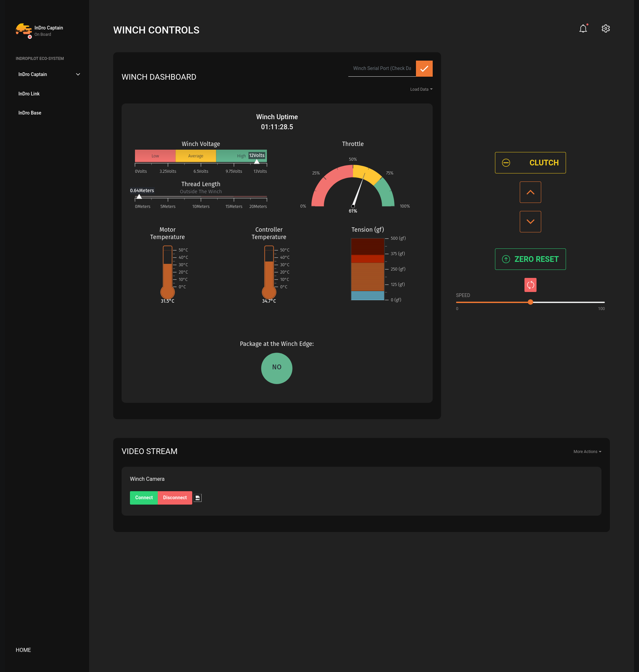
Task: Click the Winch Serial Port input field
Action: (382, 68)
